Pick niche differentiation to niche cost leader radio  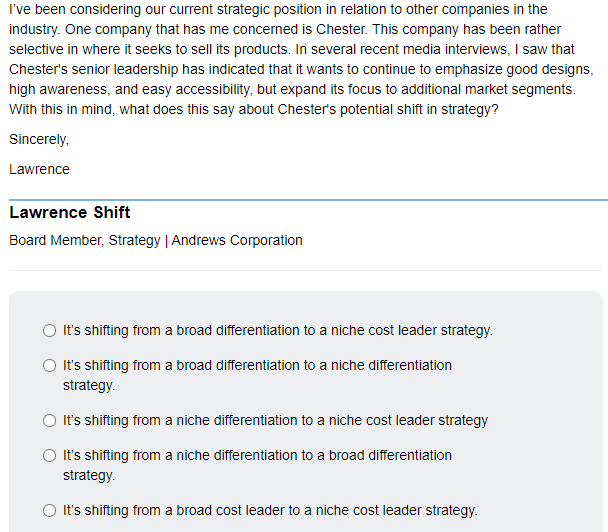click(x=50, y=421)
